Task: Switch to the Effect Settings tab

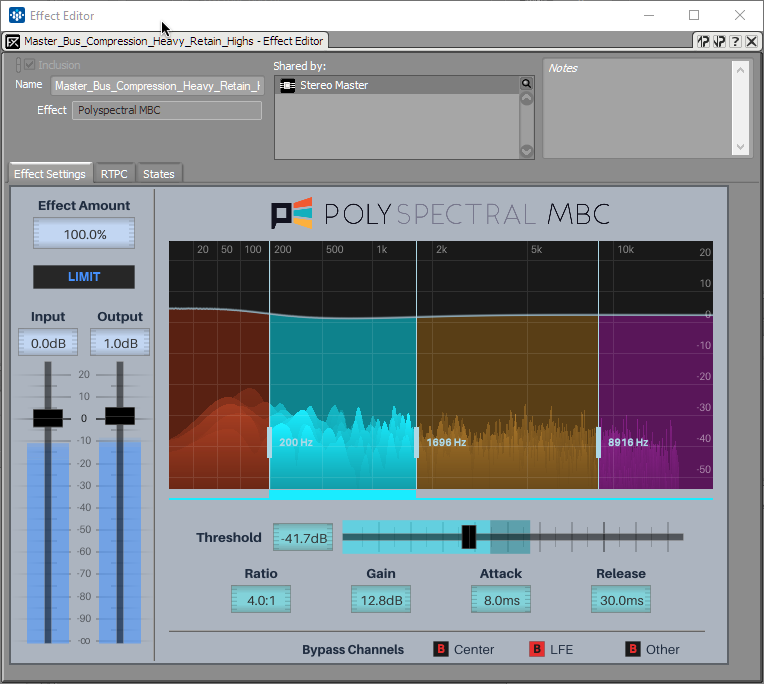Action: coord(50,173)
